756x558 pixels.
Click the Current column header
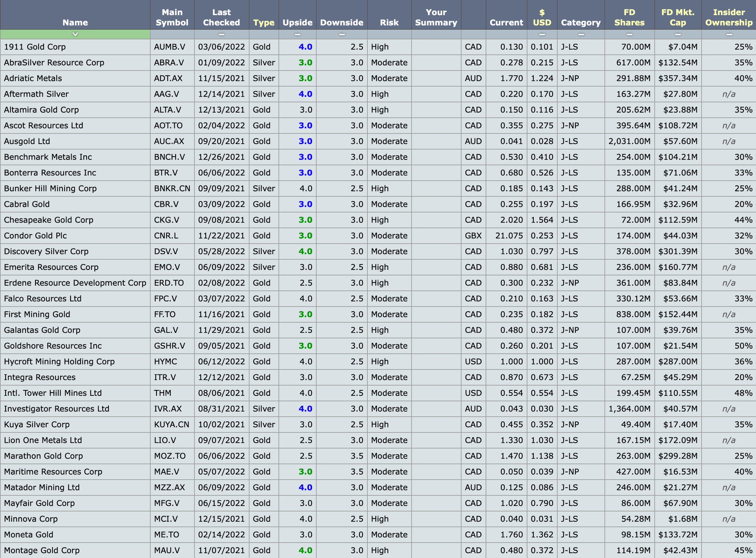click(506, 23)
